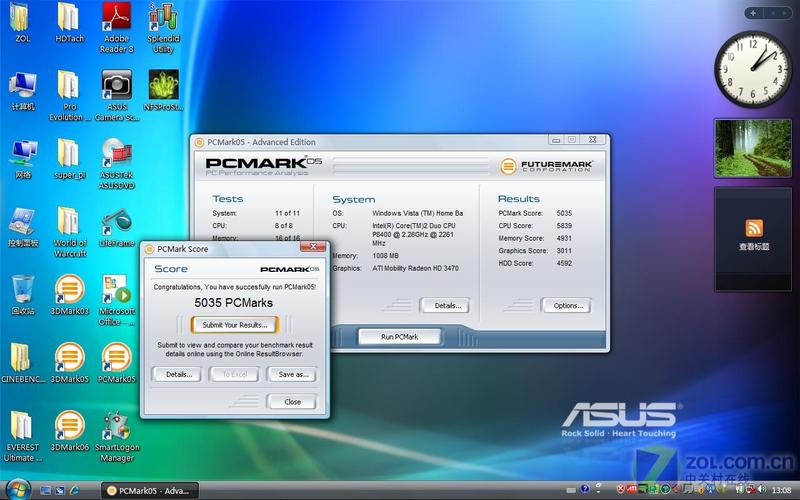Click the PCMark05 window title bar text
The width and height of the screenshot is (800, 500).
[261, 142]
